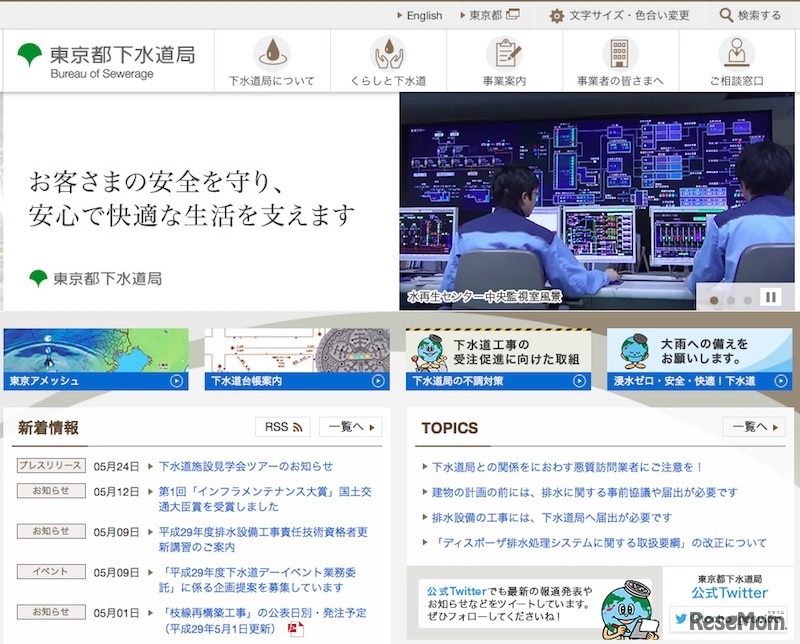Pause the rotating banner slideshow

click(770, 295)
